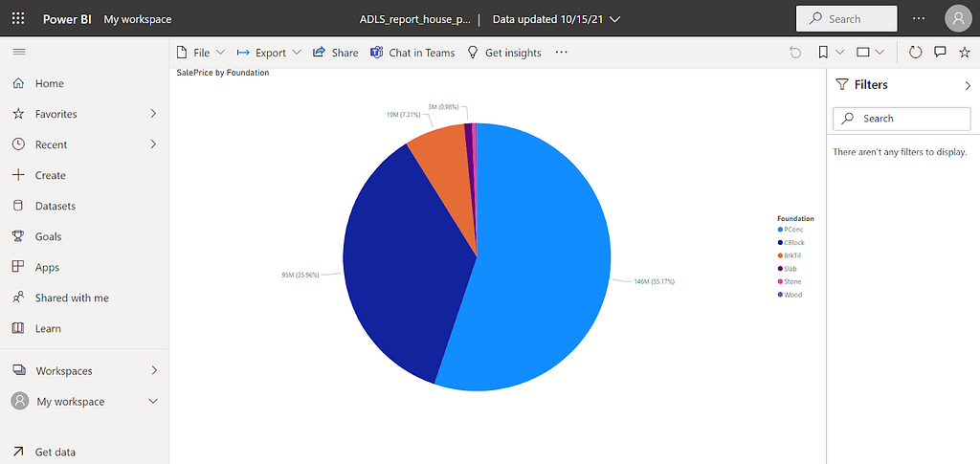Click the Learn book icon
This screenshot has width=980, height=464.
19,328
